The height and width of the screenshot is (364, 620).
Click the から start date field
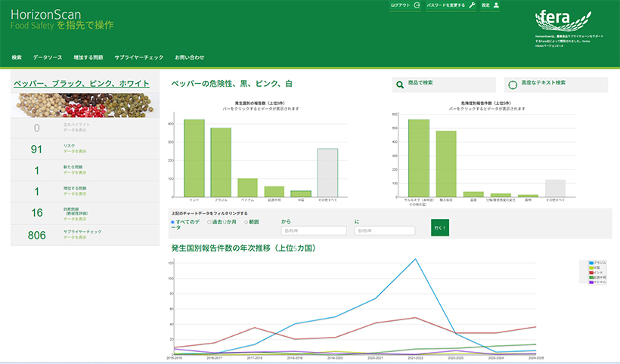[314, 230]
